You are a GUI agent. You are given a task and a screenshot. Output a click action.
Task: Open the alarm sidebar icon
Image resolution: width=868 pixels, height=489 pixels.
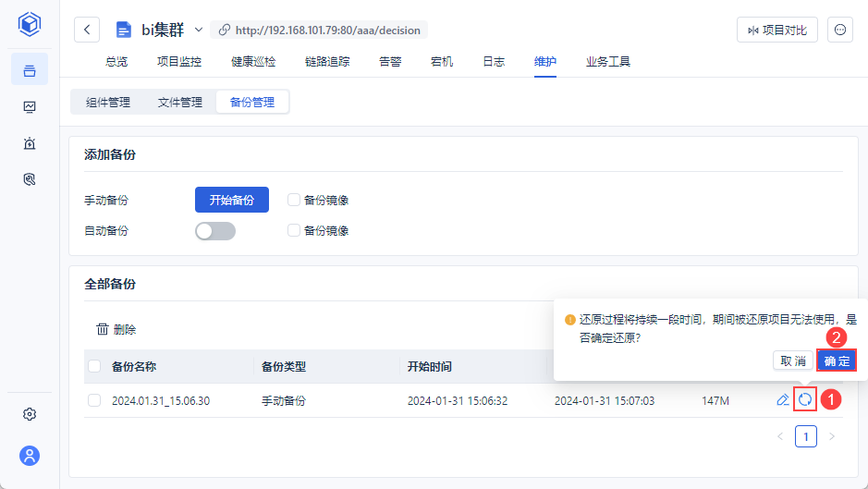[30, 143]
